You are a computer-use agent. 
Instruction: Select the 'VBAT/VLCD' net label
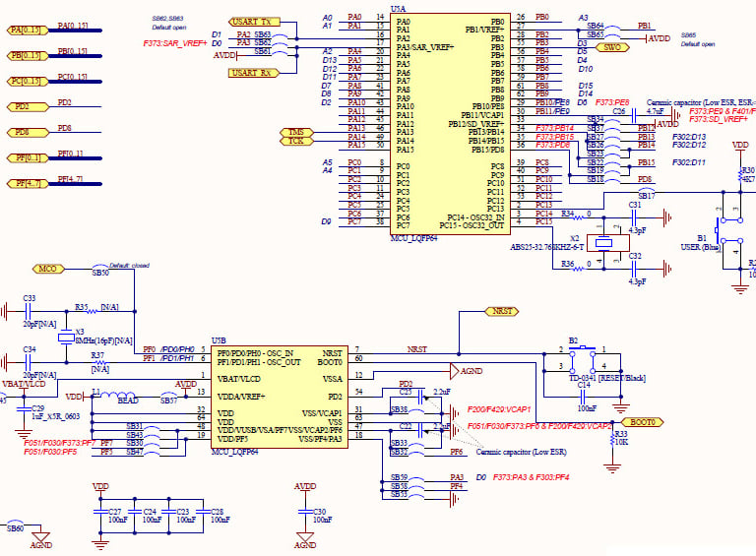click(x=24, y=384)
